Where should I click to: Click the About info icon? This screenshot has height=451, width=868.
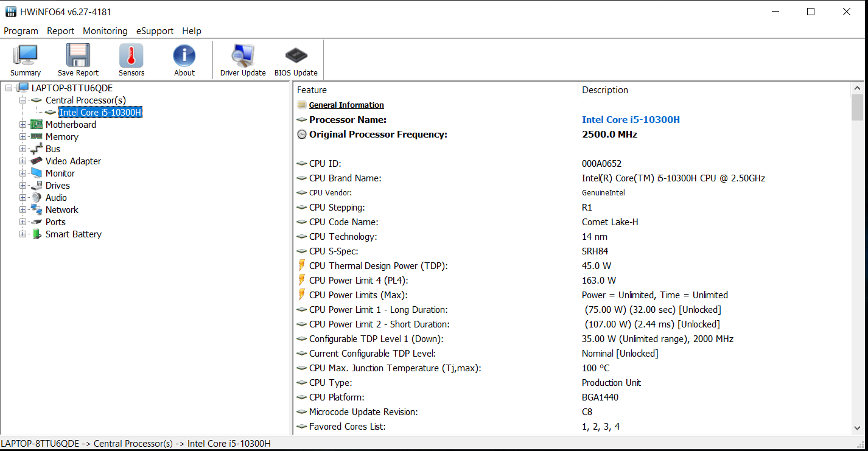(x=184, y=56)
